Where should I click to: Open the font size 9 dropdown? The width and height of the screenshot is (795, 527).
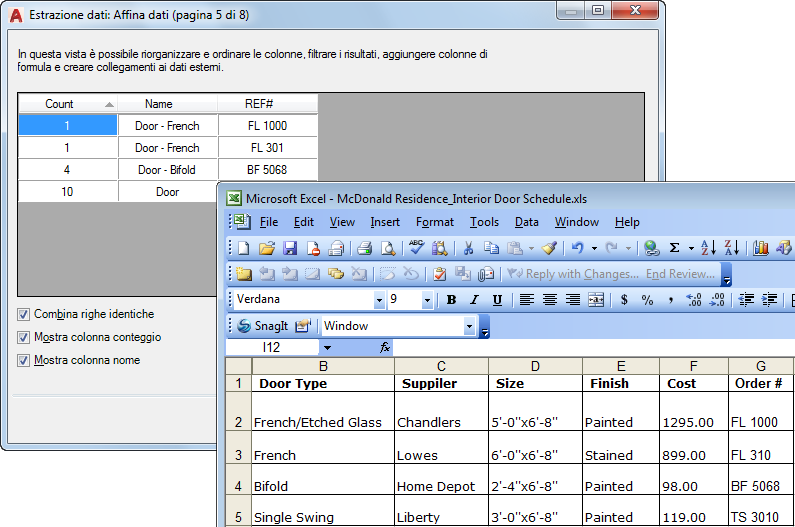coord(427,300)
